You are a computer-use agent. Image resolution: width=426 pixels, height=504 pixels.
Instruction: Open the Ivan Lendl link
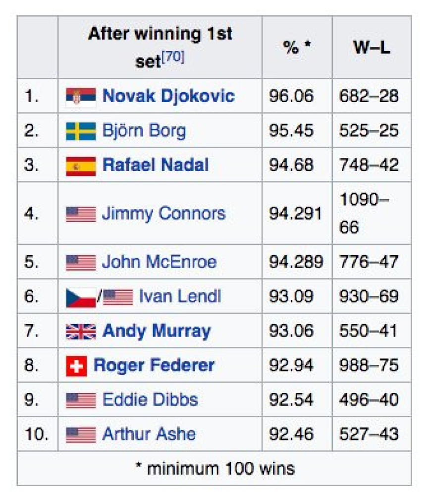[x=180, y=296]
